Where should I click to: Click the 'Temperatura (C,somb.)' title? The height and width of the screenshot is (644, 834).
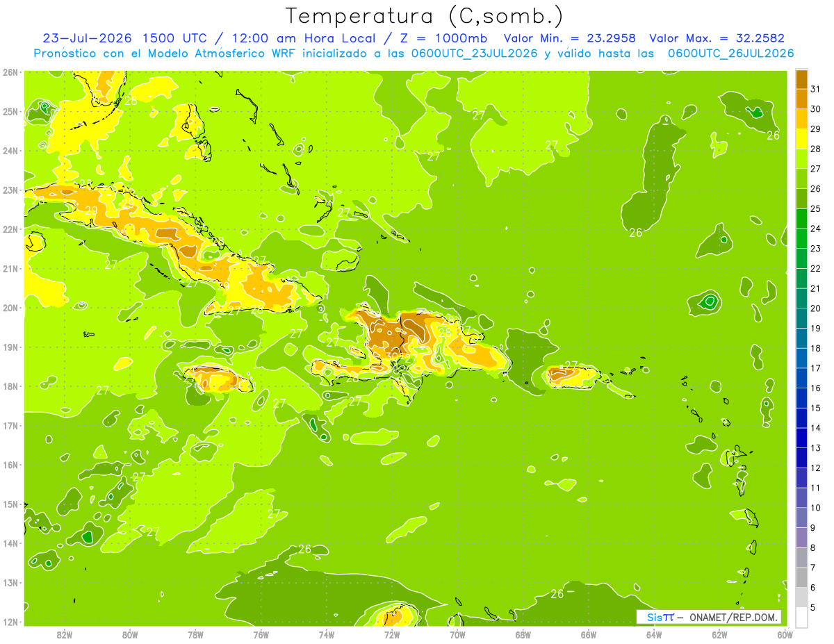(425, 16)
